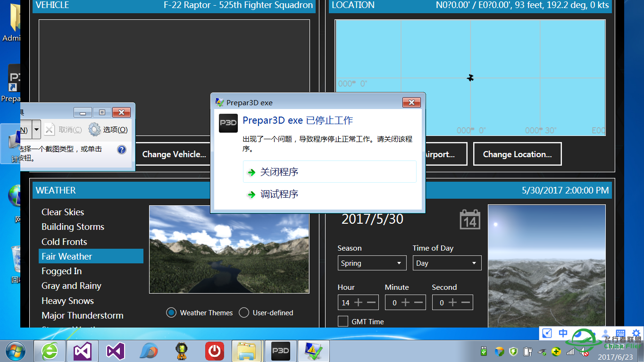Increase Hour with the plus button
The image size is (644, 362).
(359, 303)
